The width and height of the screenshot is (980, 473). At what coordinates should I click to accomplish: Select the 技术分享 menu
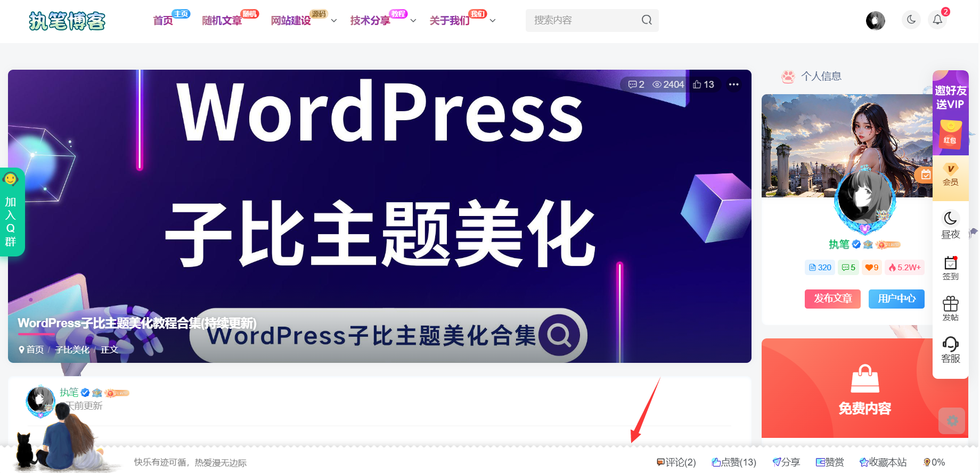pyautogui.click(x=370, y=21)
